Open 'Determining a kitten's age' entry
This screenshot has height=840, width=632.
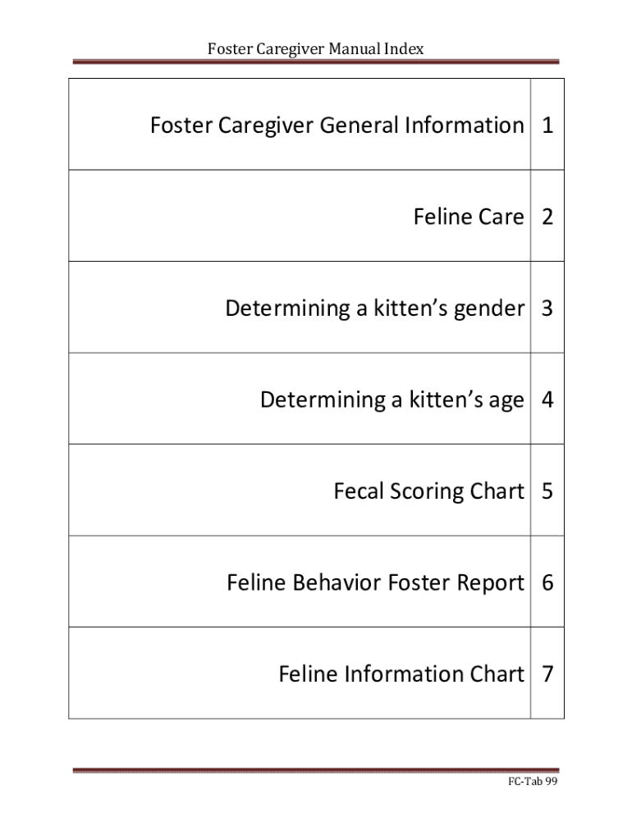(x=392, y=400)
